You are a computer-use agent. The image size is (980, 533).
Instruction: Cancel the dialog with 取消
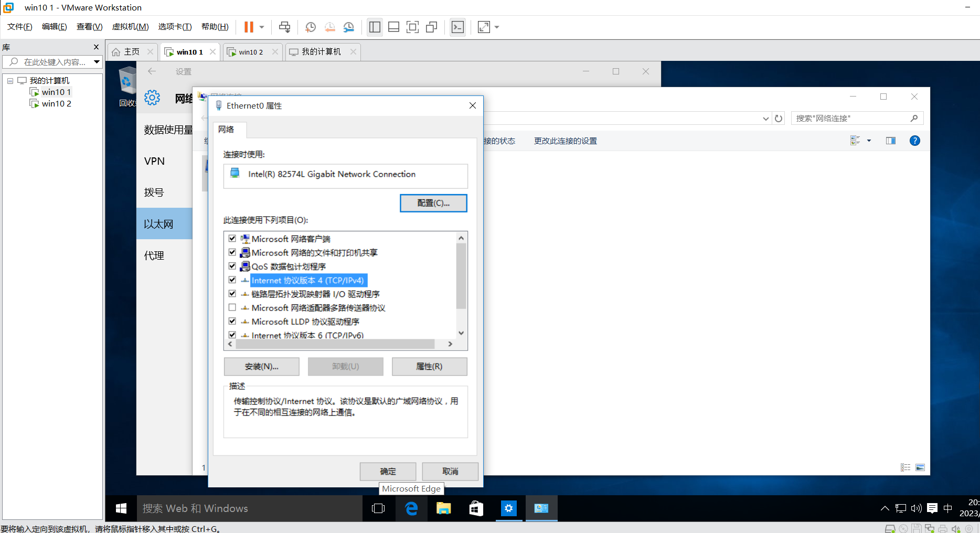point(450,472)
